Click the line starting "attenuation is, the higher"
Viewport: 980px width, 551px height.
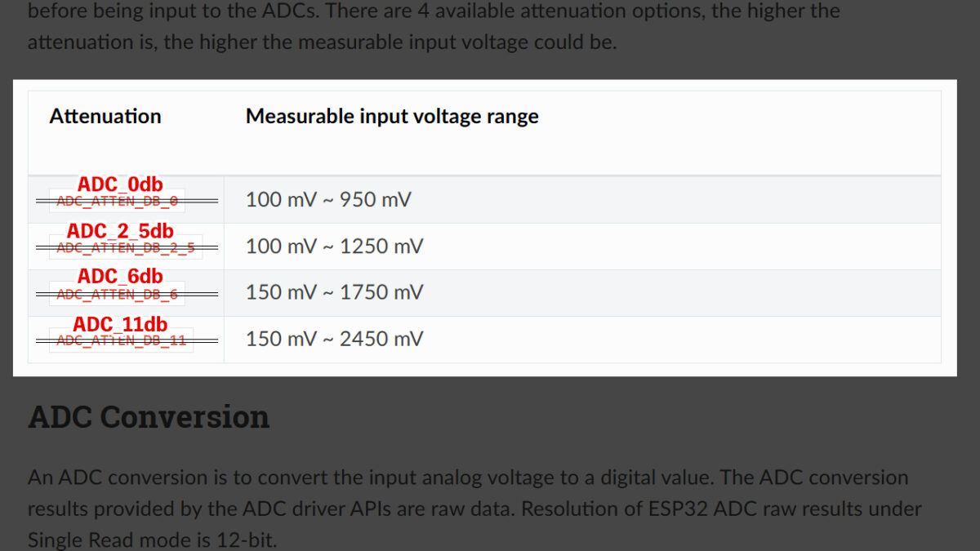[x=322, y=42]
